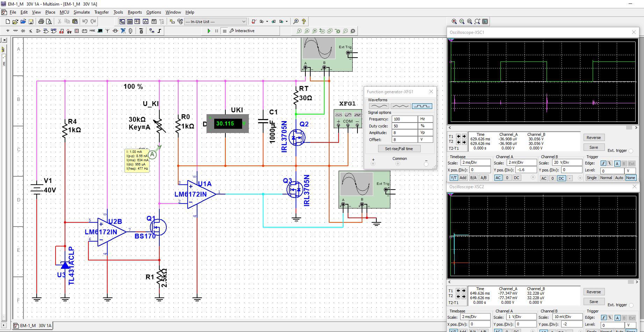
Task: Enable Y/T timebase mode in Oscilloscope-XSC1
Action: pyautogui.click(x=454, y=178)
